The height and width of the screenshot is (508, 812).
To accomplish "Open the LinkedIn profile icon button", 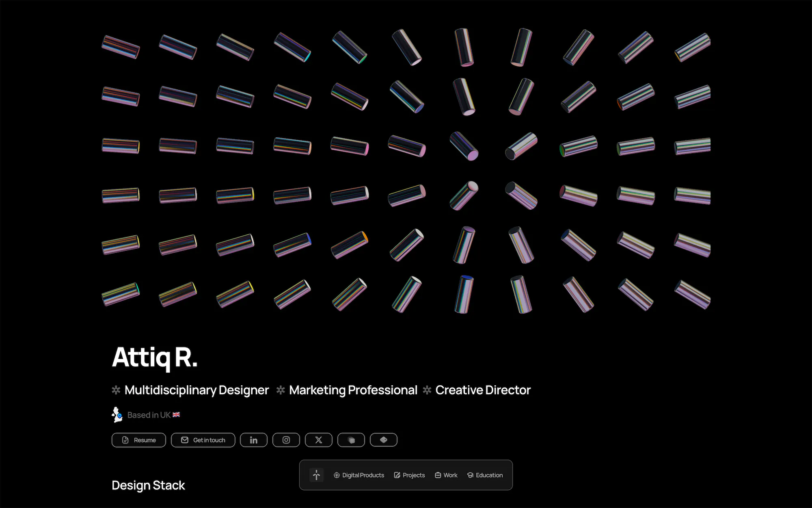I will tap(253, 440).
